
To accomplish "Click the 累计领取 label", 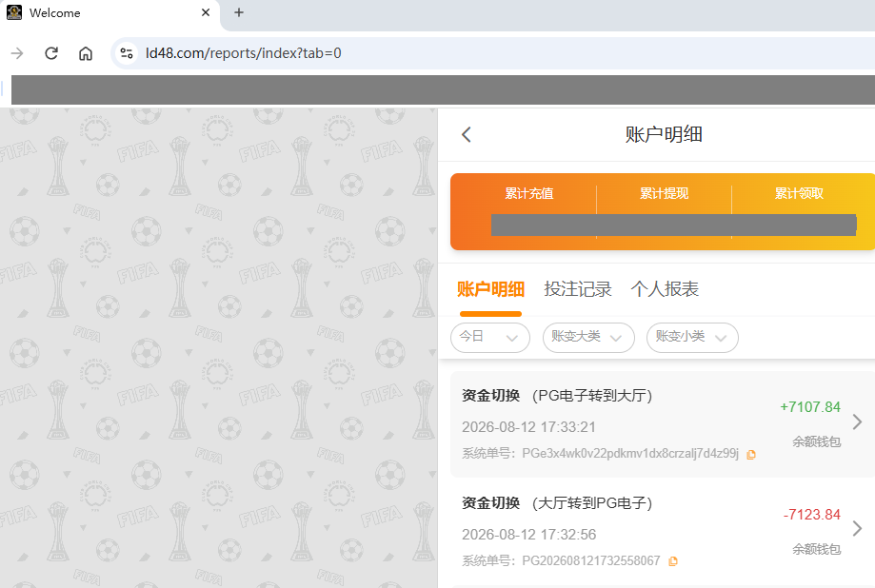I will coord(799,193).
